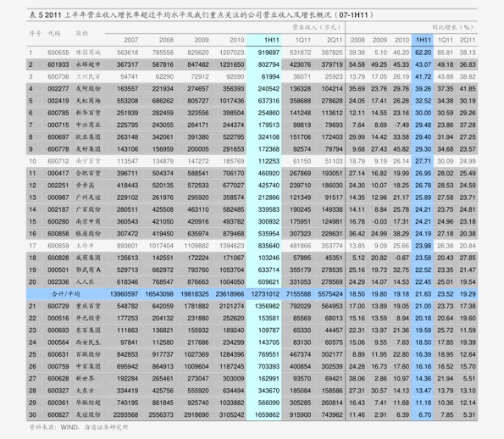This screenshot has width=504, height=439.
Task: Click stock code 600631
Action: coord(58,354)
